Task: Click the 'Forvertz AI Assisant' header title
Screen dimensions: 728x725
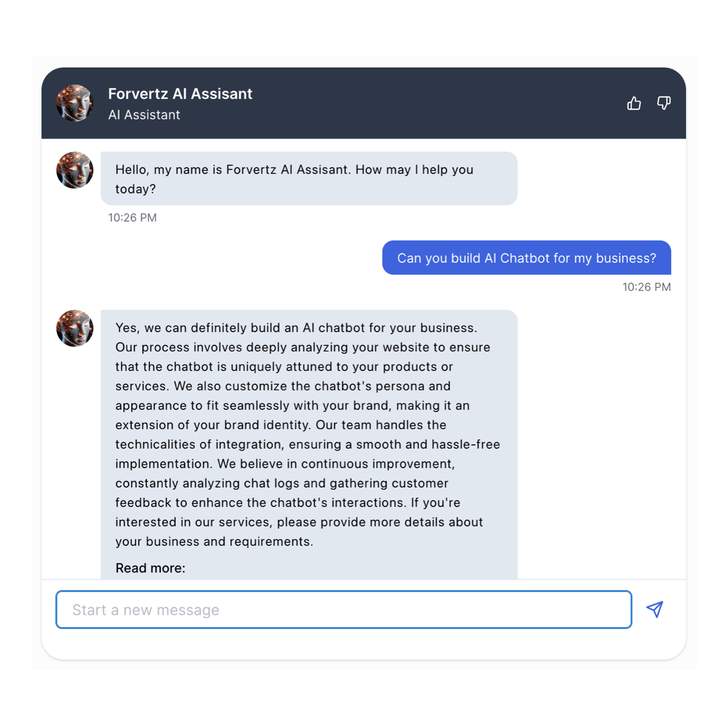Action: pyautogui.click(x=180, y=94)
